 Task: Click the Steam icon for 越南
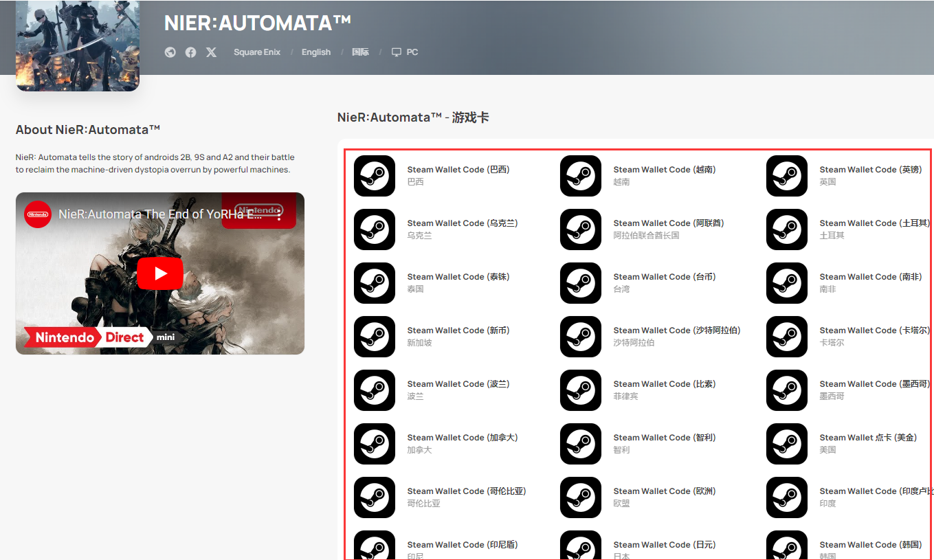coord(581,176)
